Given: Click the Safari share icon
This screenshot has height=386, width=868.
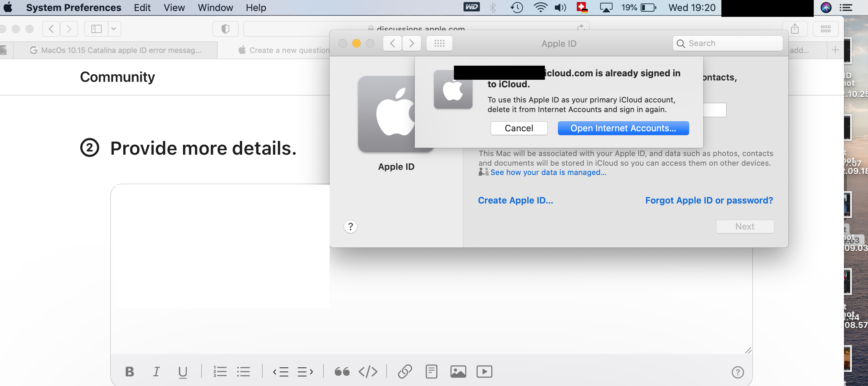Looking at the screenshot, I should (x=796, y=29).
